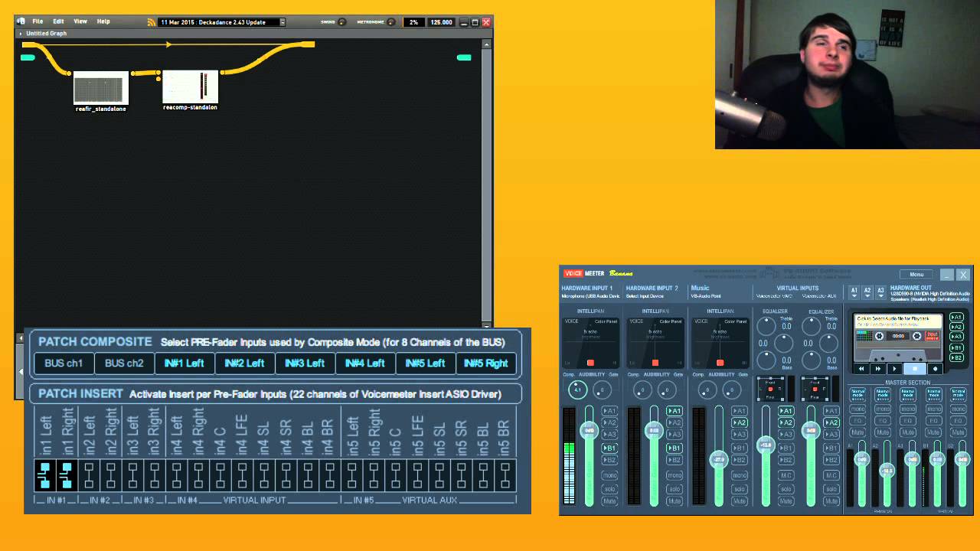The image size is (980, 551).
Task: Toggle the in3 Left patch insert
Action: pyautogui.click(x=132, y=475)
